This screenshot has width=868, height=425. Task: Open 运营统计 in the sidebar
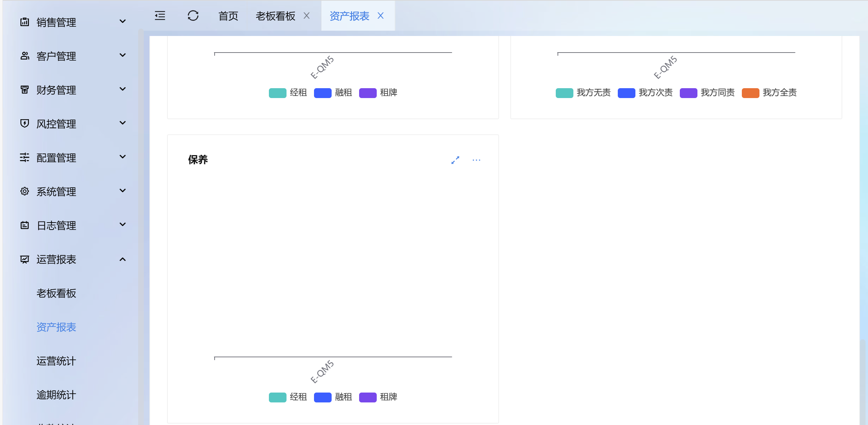[56, 361]
